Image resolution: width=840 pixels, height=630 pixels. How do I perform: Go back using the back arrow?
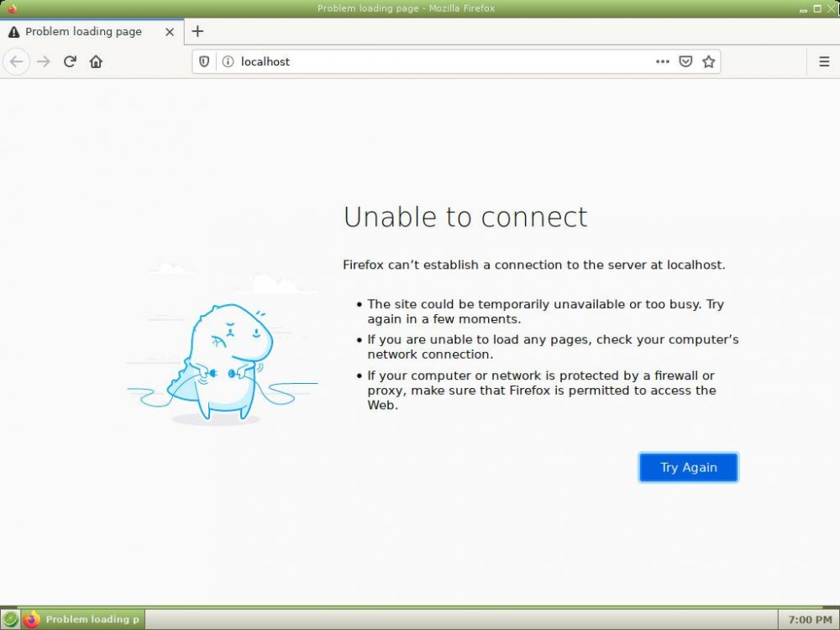(x=17, y=61)
